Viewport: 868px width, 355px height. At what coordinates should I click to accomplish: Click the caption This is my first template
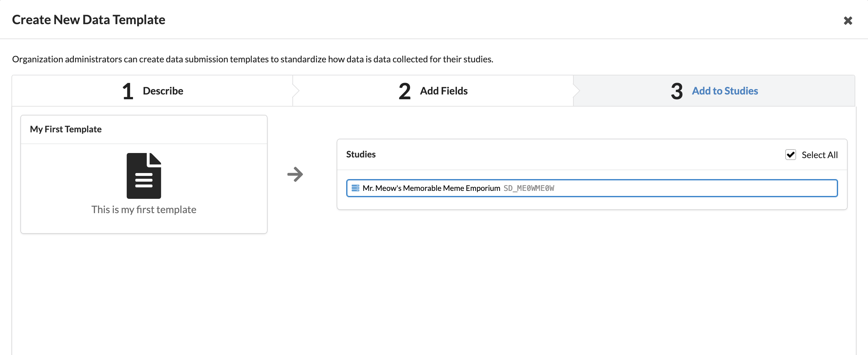point(144,210)
